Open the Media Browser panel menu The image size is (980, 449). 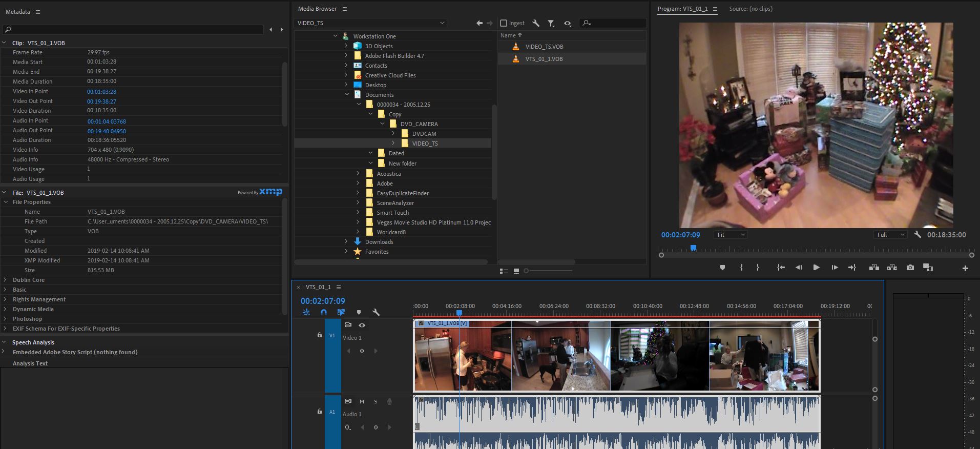tap(345, 9)
